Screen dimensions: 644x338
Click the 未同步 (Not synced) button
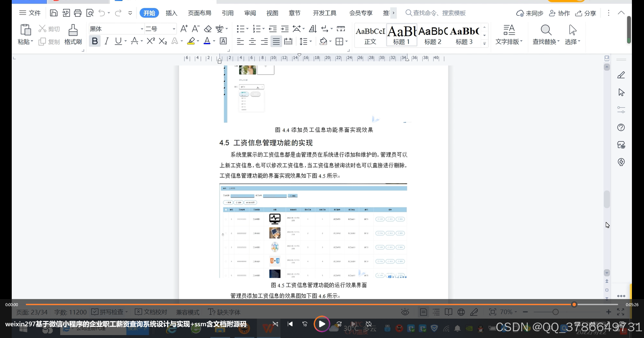click(x=530, y=13)
